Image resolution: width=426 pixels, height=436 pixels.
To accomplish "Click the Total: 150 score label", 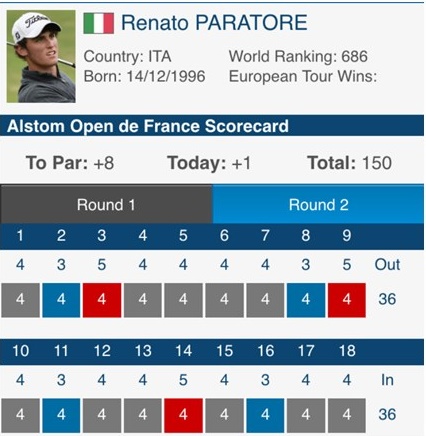I will tap(349, 163).
